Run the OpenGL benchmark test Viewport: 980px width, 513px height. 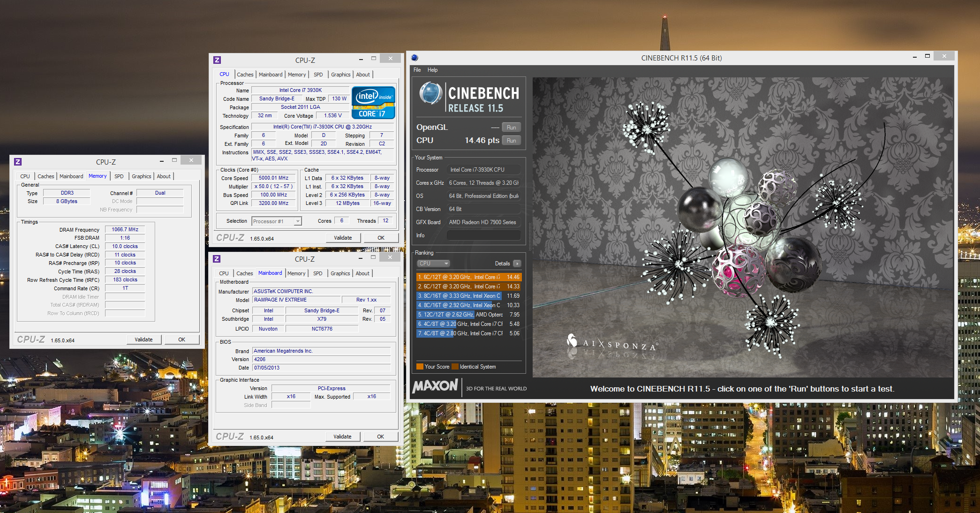[511, 128]
